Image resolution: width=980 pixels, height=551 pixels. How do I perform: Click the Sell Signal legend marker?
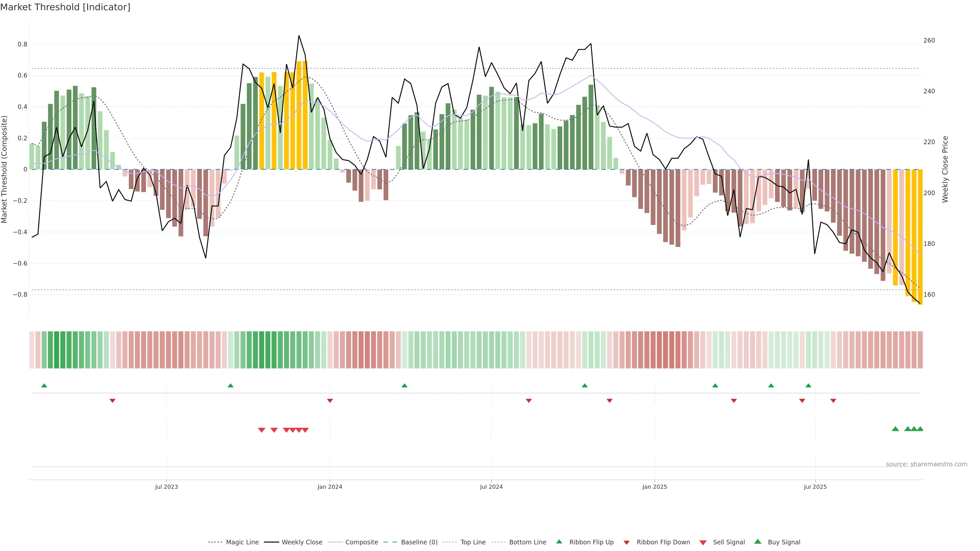click(703, 542)
